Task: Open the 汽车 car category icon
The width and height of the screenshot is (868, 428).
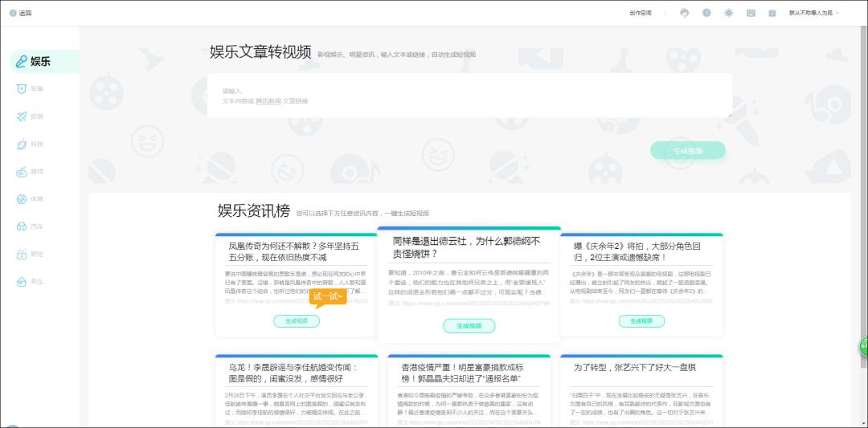Action: 22,226
